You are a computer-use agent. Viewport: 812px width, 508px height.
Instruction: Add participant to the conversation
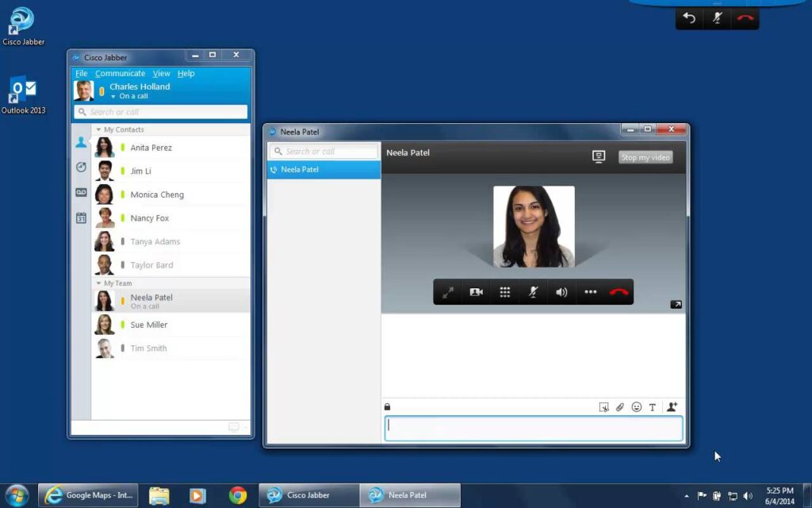672,407
